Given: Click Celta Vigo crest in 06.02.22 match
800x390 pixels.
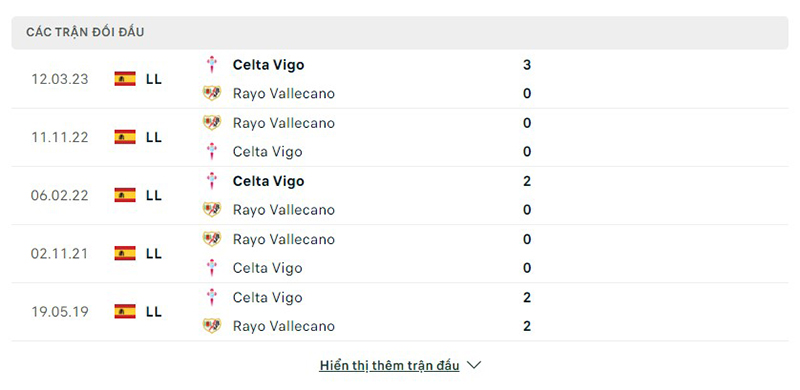Looking at the screenshot, I should pos(211,181).
